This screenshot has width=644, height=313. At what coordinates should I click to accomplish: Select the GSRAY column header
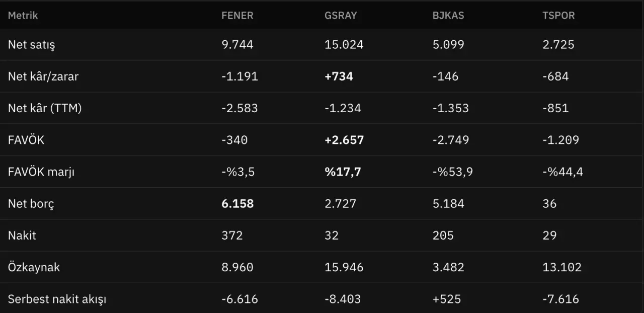click(341, 15)
